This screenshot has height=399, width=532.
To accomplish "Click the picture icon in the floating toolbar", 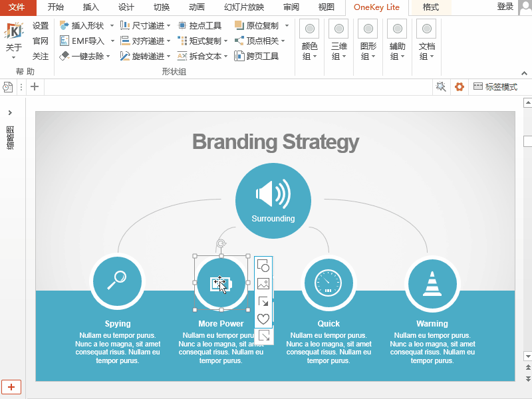I will pos(263,284).
